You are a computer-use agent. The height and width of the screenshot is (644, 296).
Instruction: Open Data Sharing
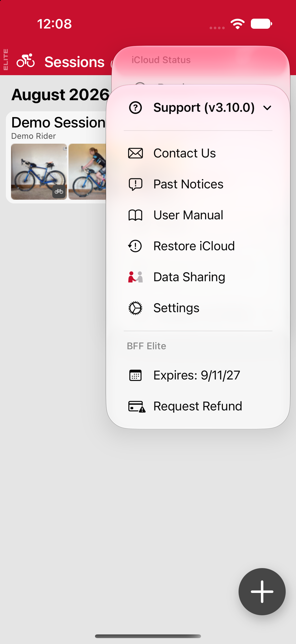[x=198, y=277]
